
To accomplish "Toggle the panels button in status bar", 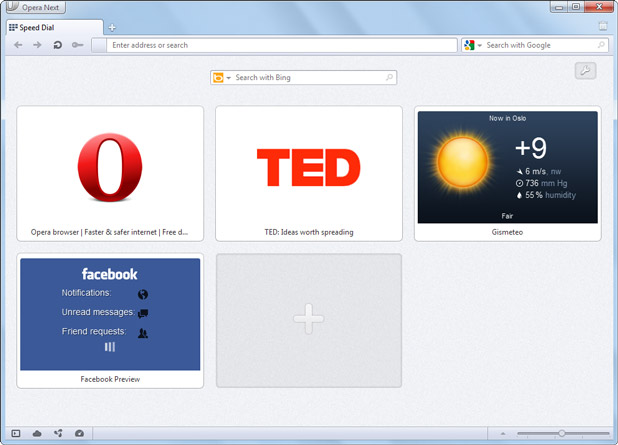I will 16,434.
